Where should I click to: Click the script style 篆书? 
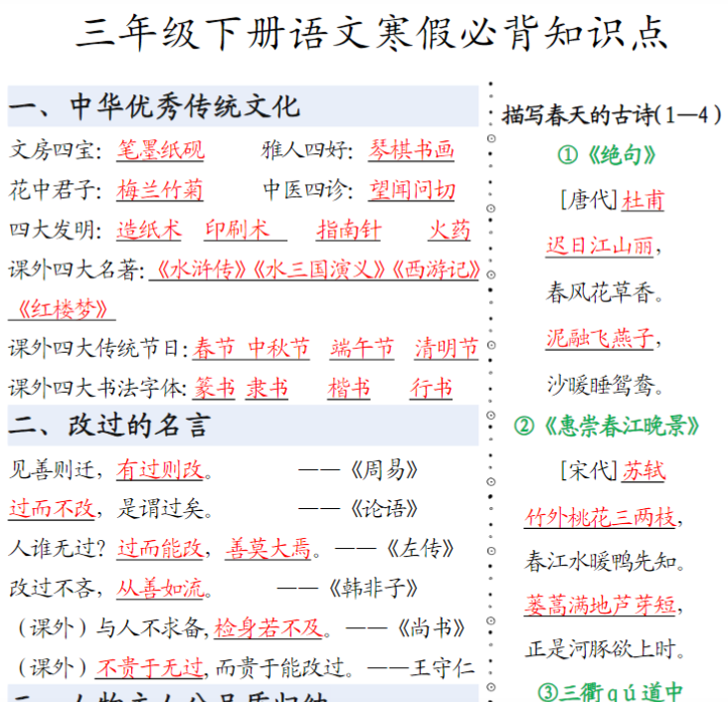click(215, 389)
